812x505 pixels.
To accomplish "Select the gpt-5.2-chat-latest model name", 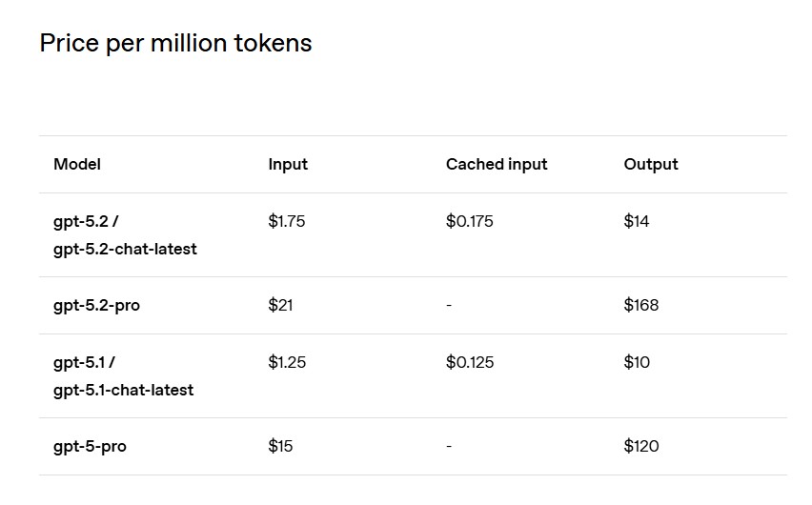I will click(x=125, y=249).
